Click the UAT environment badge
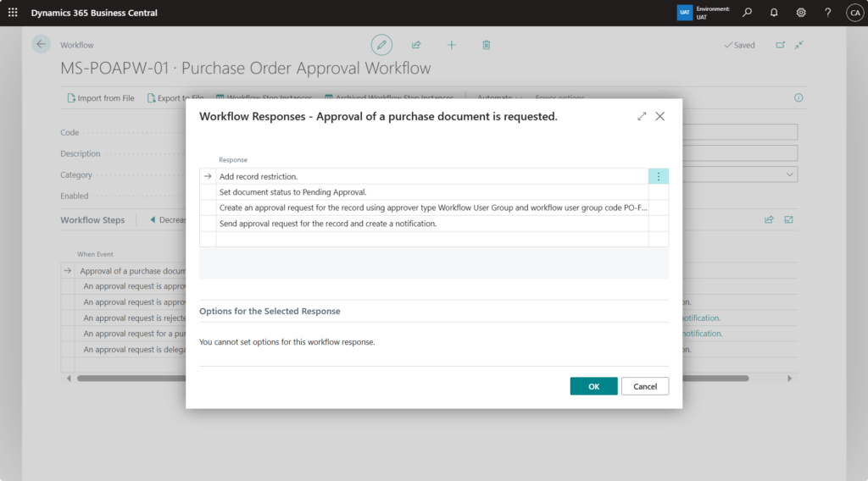Screen dimensions: 868x481 point(685,12)
